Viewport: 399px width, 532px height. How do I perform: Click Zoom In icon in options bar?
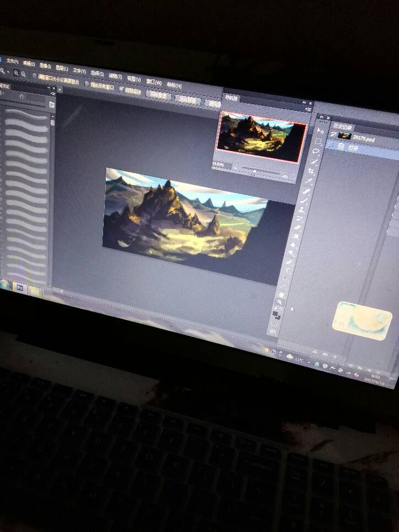[17, 73]
